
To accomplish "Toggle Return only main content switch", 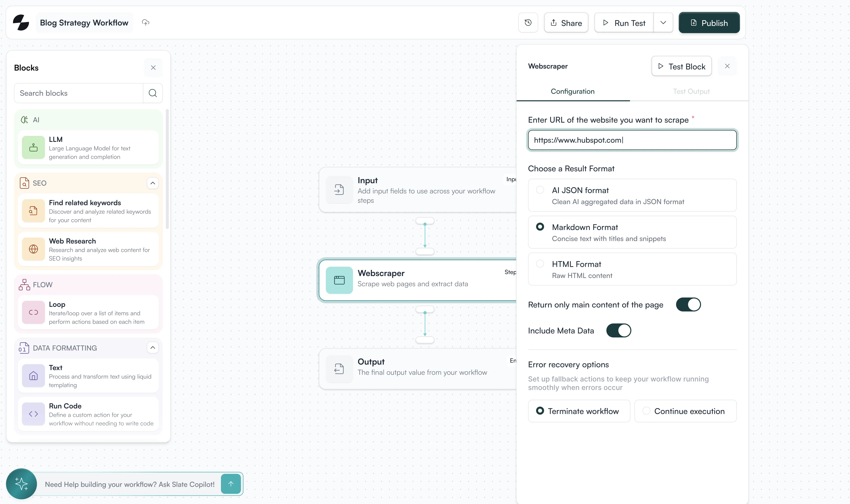I will [688, 305].
